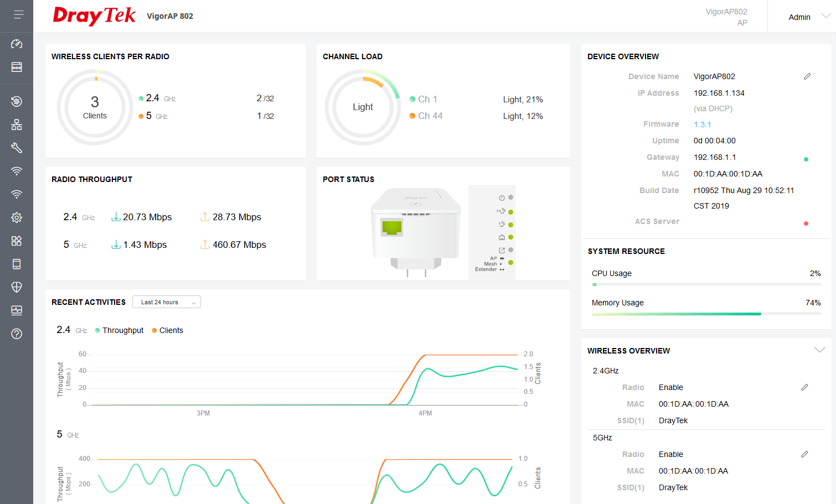
Task: Click the shield security sidebar icon
Action: [17, 287]
